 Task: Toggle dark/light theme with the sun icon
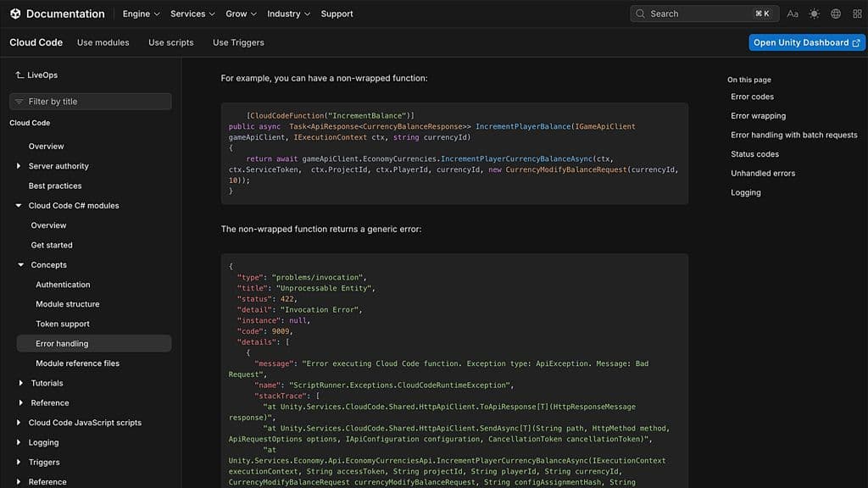tap(814, 14)
